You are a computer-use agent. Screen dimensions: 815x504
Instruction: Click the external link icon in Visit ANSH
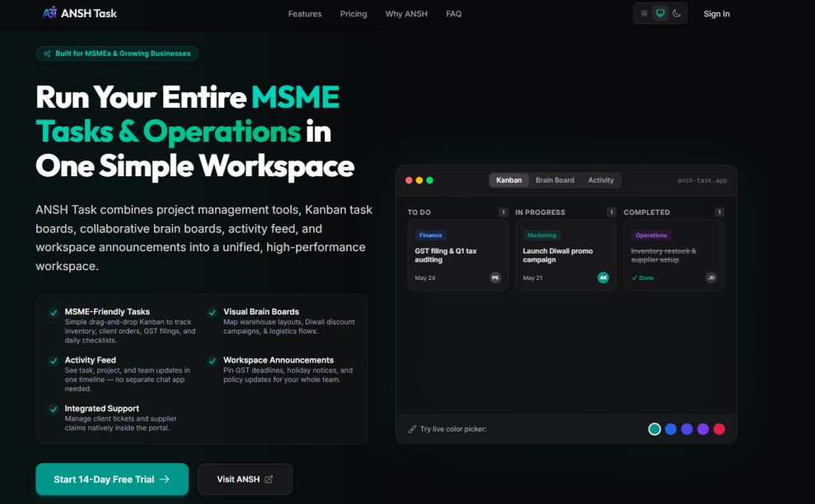[269, 479]
